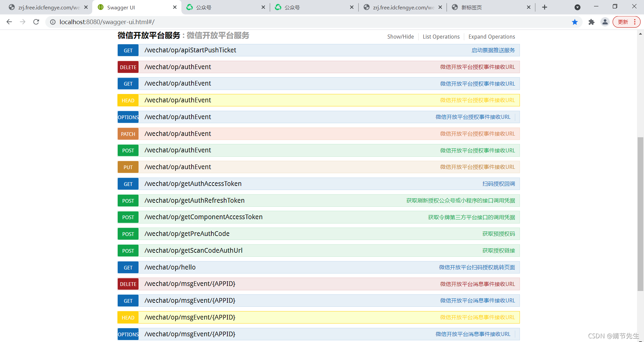Click the 启动票据推送服务 description

coord(493,50)
